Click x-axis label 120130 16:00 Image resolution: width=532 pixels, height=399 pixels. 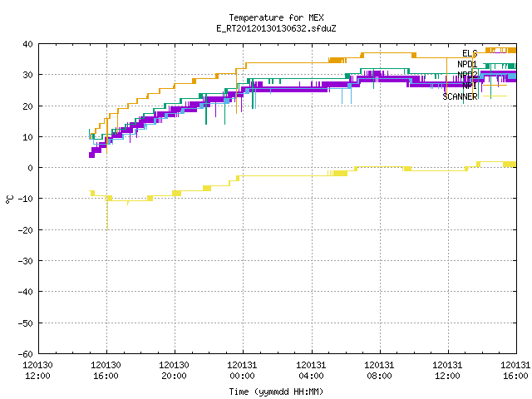tap(106, 371)
